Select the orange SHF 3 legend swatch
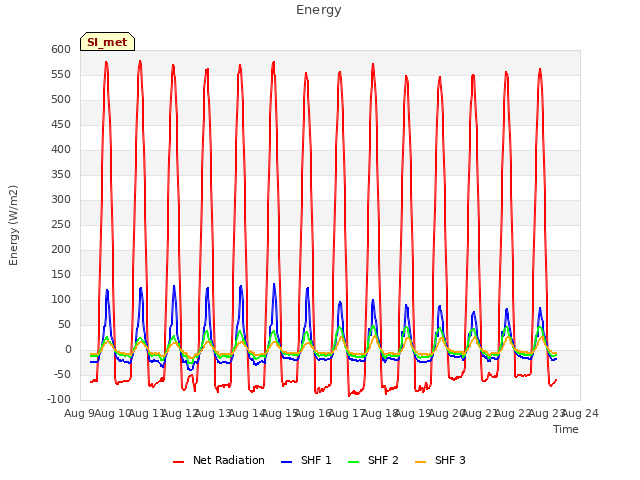 pyautogui.click(x=420, y=462)
